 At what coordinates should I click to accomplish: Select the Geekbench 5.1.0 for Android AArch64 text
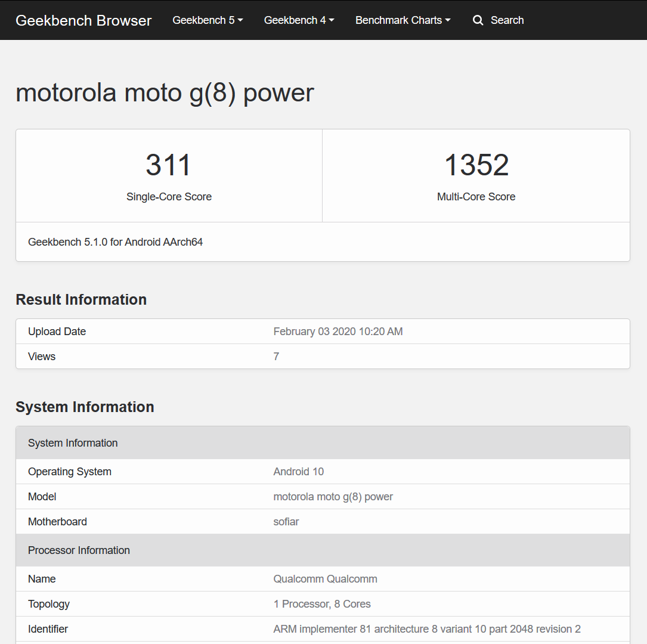(116, 242)
